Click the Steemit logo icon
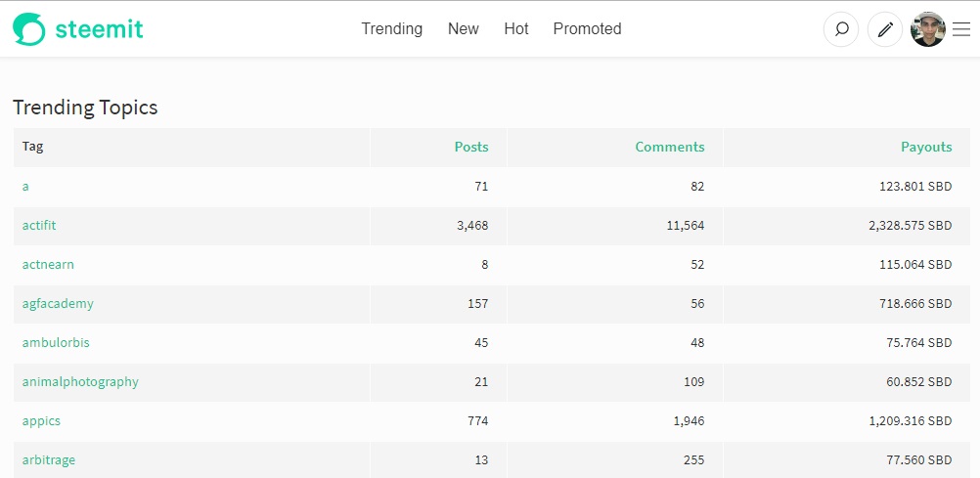Image resolution: width=980 pixels, height=478 pixels. (x=29, y=29)
